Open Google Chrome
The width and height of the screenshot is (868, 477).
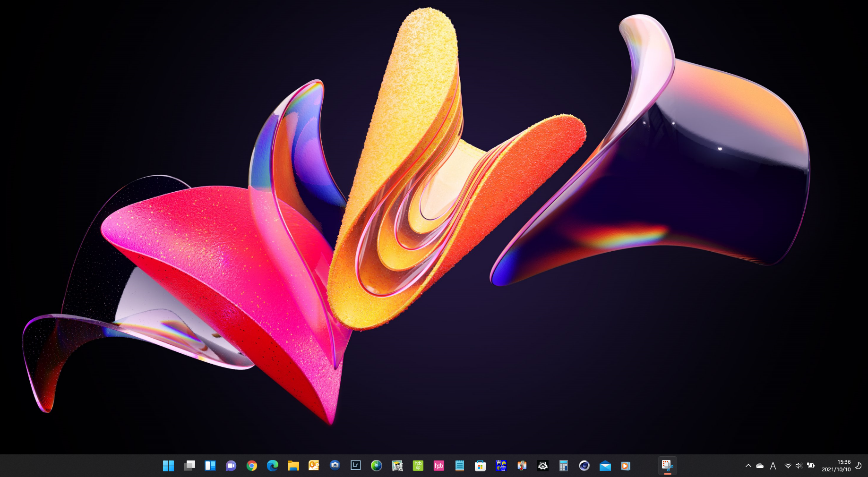tap(252, 466)
